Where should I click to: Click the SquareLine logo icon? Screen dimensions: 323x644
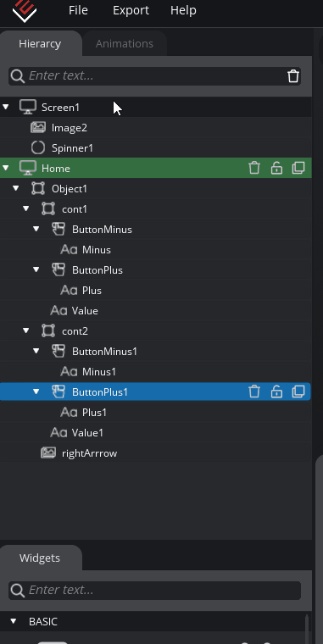coord(25,11)
